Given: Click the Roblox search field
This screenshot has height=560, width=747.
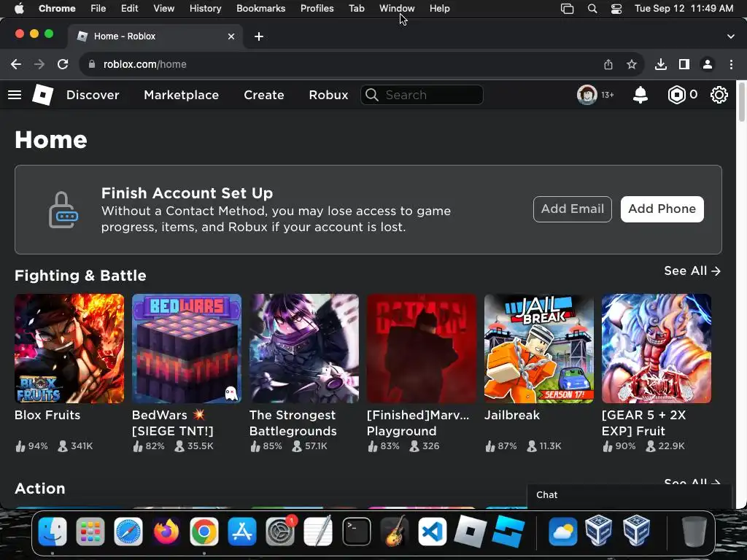Looking at the screenshot, I should 422,95.
